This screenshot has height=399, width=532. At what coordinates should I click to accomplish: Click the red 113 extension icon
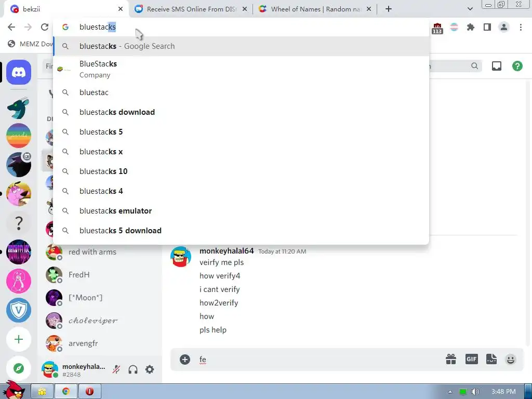point(437,28)
